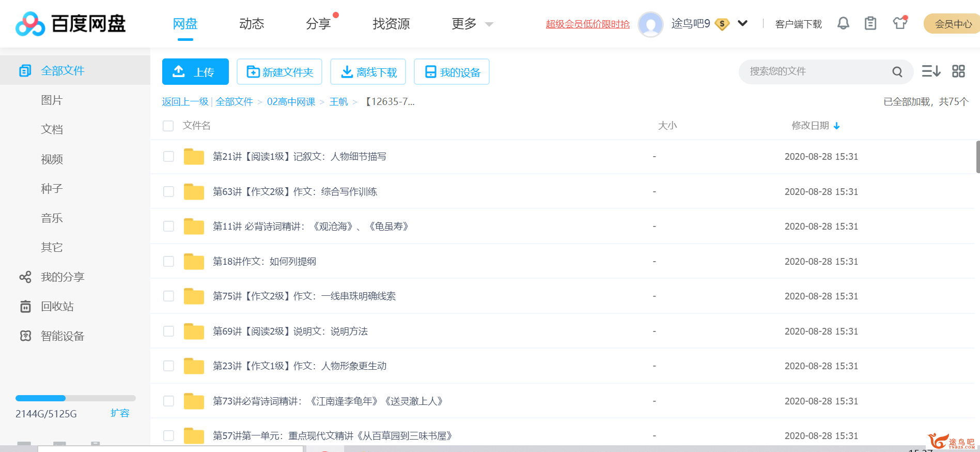This screenshot has height=452, width=980.
Task: Click folder icon of 第69讲 row
Action: [x=194, y=331]
